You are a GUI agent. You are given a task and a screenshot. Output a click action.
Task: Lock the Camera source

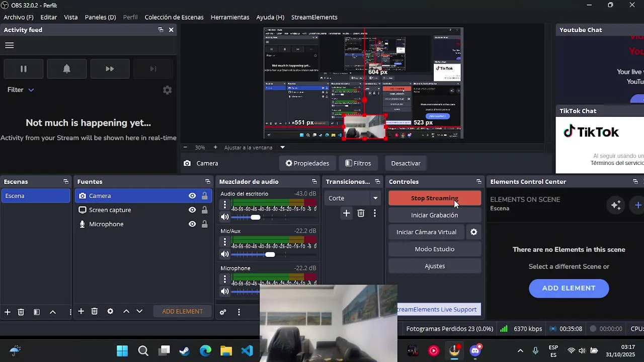click(204, 196)
